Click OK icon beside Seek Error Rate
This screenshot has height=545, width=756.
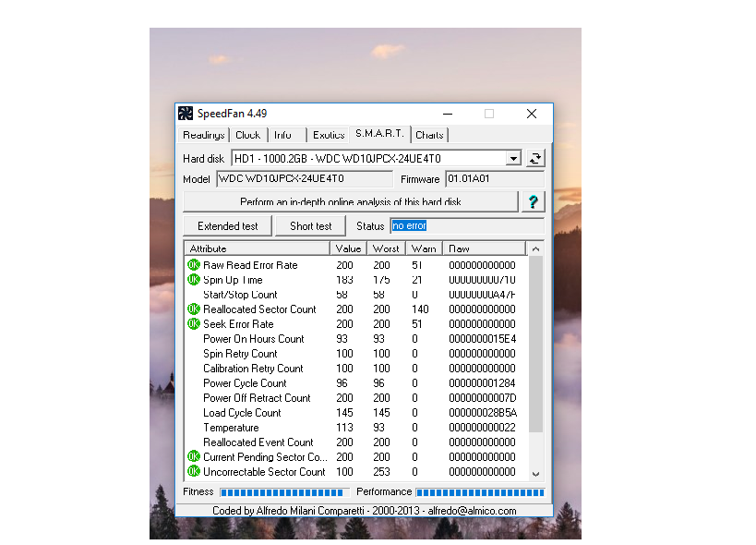pyautogui.click(x=194, y=324)
